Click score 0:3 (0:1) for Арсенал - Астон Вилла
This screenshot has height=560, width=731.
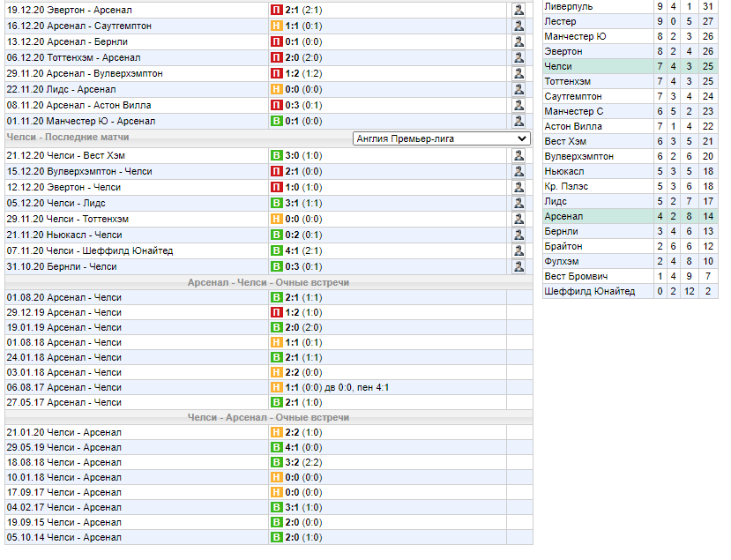coord(303,105)
